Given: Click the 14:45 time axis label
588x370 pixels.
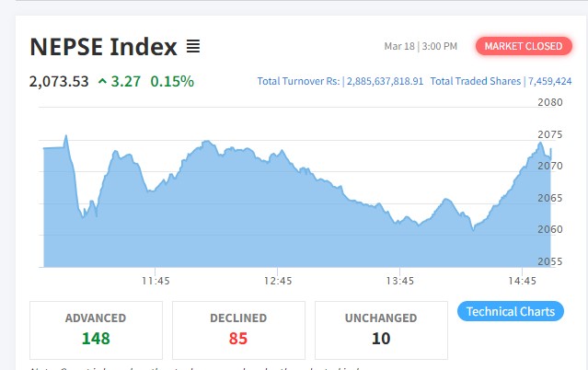Looking at the screenshot, I should [522, 280].
